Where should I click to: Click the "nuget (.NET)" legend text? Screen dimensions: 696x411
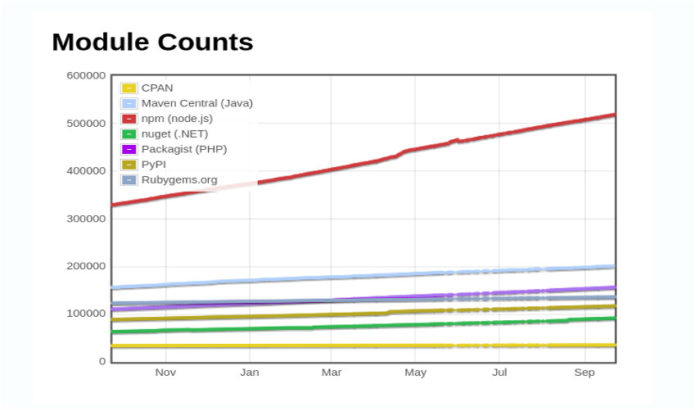(x=175, y=134)
